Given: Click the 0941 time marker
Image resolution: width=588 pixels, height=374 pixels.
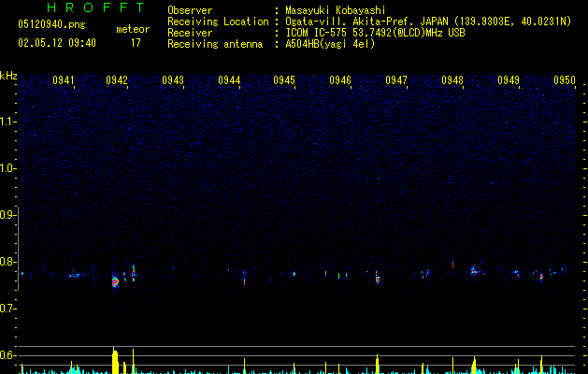Looking at the screenshot, I should click(64, 79).
